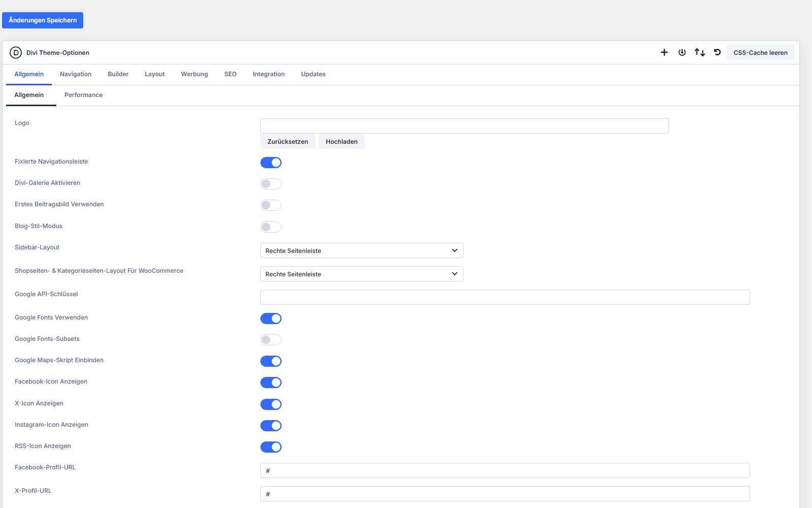Image resolution: width=812 pixels, height=508 pixels.
Task: Click the power icon in the header
Action: click(682, 52)
